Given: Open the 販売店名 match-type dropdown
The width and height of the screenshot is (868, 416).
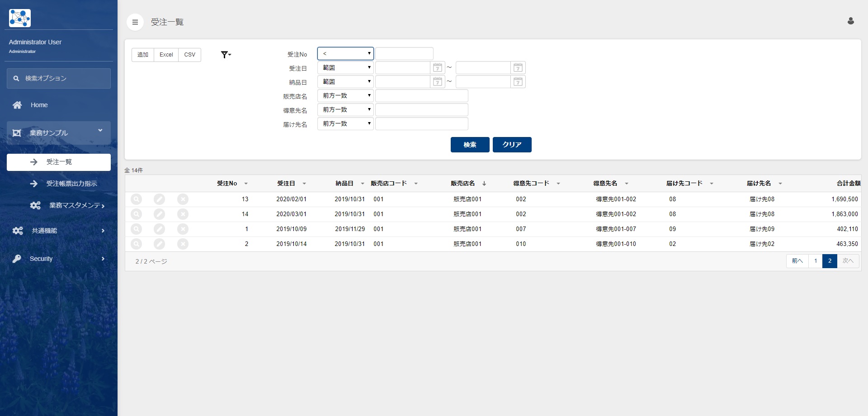Looking at the screenshot, I should [345, 96].
